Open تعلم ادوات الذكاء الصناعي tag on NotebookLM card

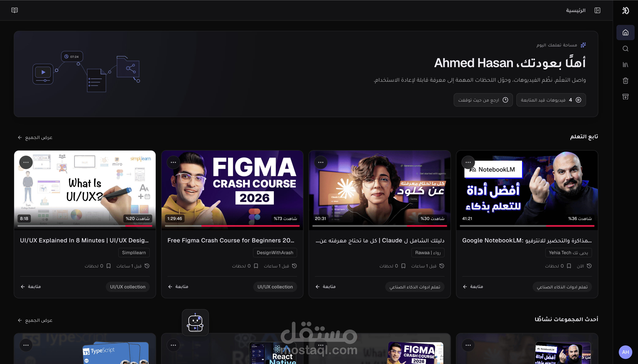tap(562, 287)
